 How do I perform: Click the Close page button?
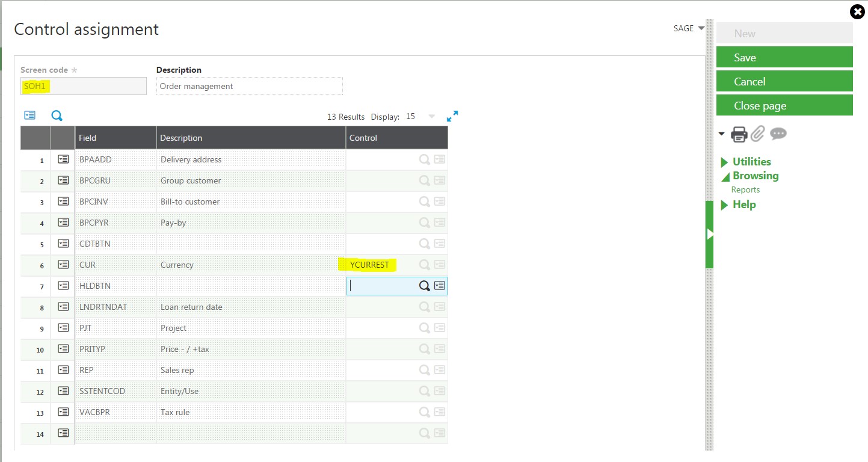coord(784,105)
